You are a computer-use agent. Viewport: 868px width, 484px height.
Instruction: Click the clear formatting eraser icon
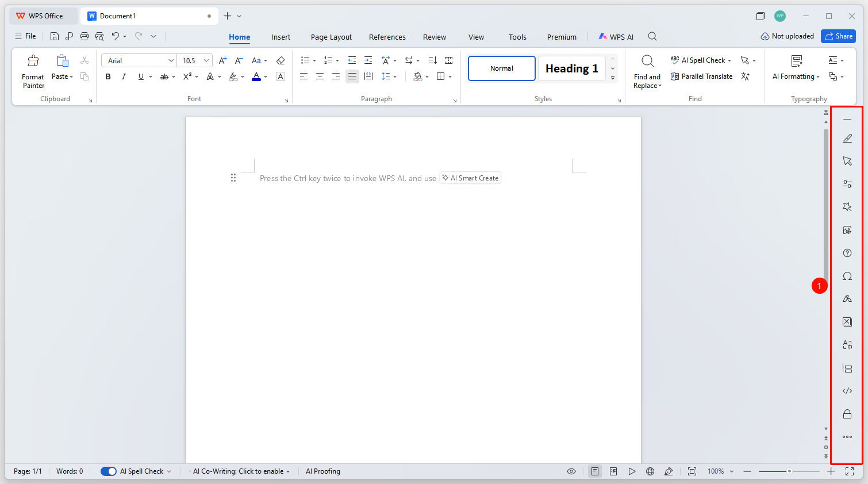click(x=281, y=60)
